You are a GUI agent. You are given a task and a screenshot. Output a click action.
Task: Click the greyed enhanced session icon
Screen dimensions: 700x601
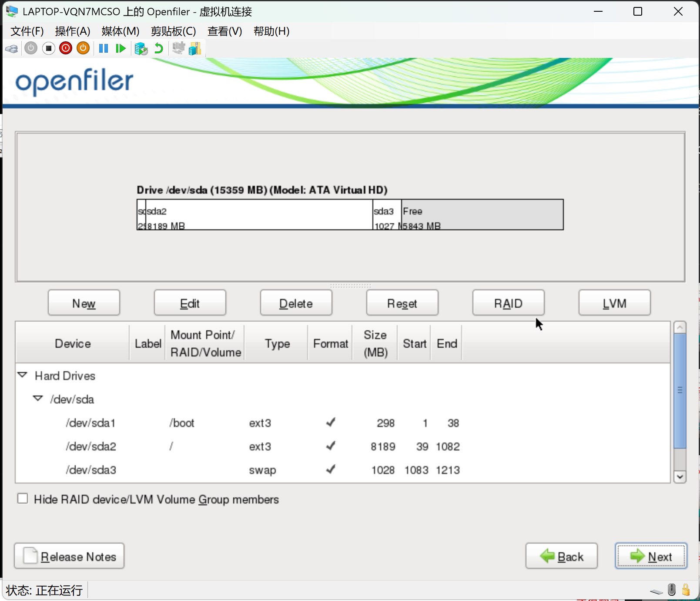[x=178, y=48]
